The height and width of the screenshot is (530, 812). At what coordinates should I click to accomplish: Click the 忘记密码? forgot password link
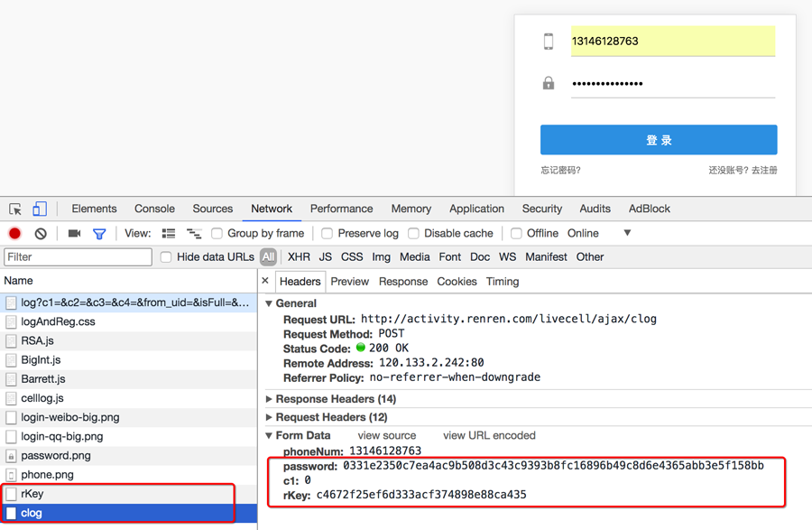[x=561, y=170]
